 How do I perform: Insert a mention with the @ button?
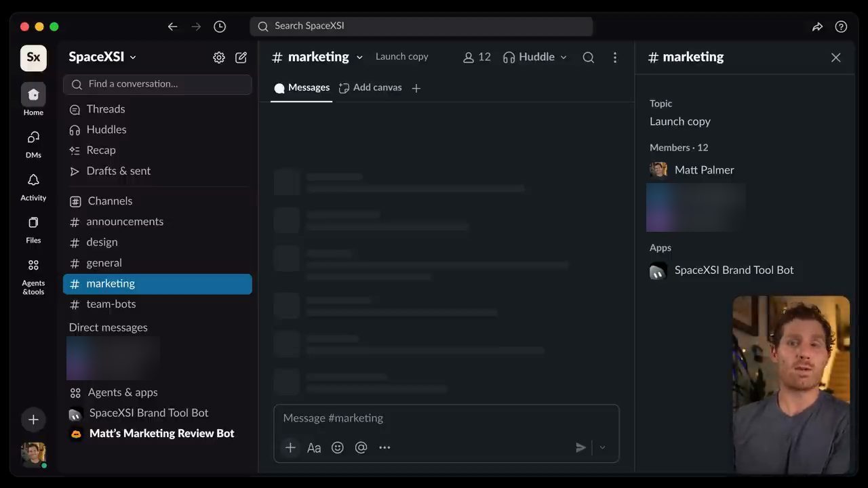pyautogui.click(x=361, y=447)
